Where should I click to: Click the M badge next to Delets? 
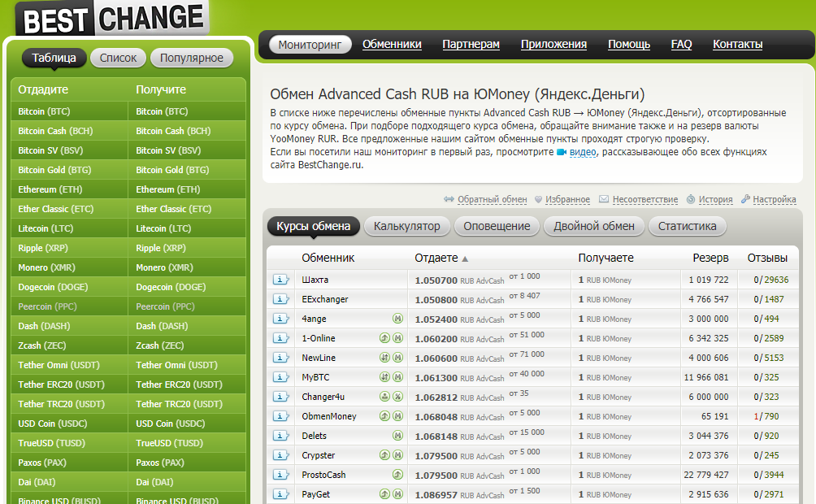(397, 436)
